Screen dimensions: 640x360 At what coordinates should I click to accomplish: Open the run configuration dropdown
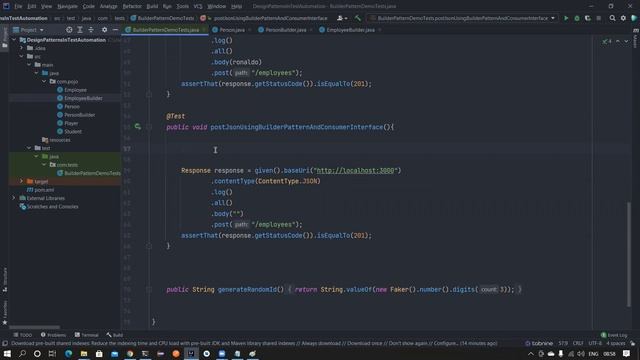click(462, 18)
